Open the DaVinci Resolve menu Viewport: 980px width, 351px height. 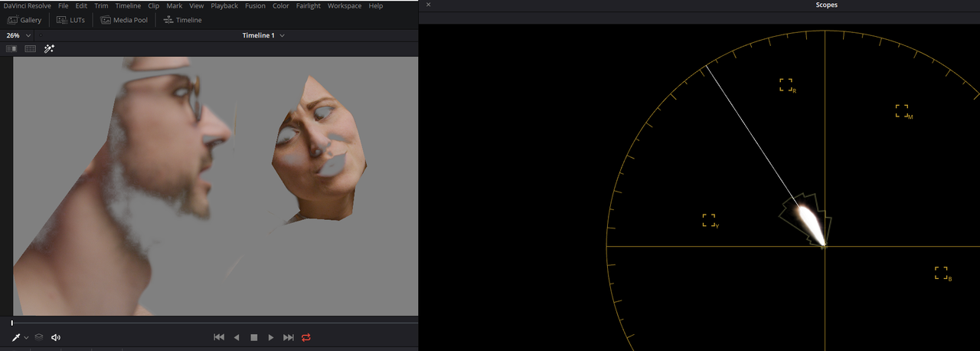point(28,5)
